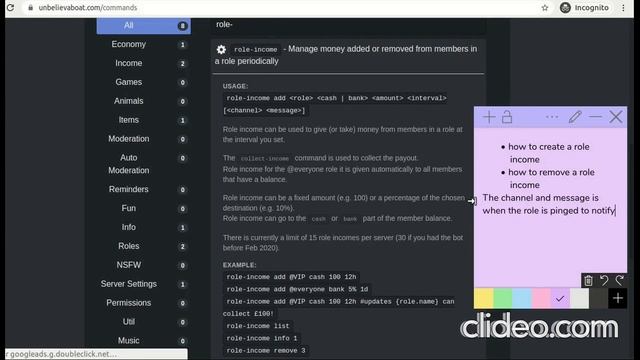Open the sticky note three-dots options
This screenshot has height=360, width=640.
(x=552, y=117)
